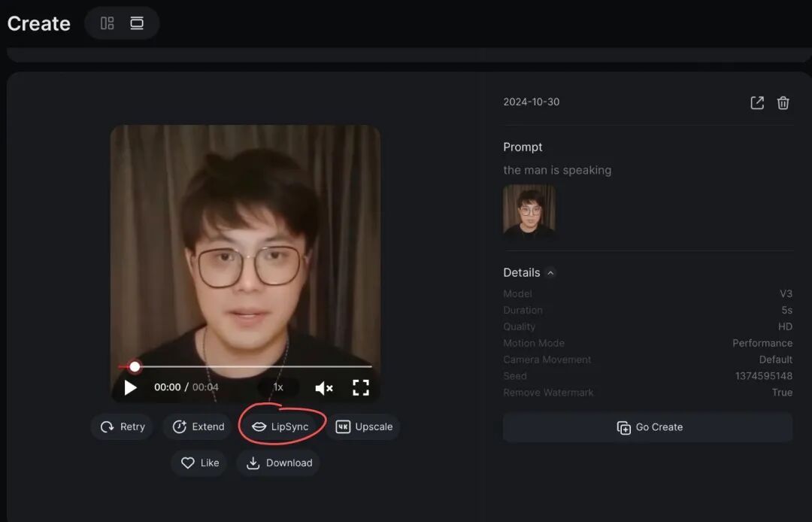Open the prompt reference image thumbnail
The image size is (812, 522).
[529, 211]
